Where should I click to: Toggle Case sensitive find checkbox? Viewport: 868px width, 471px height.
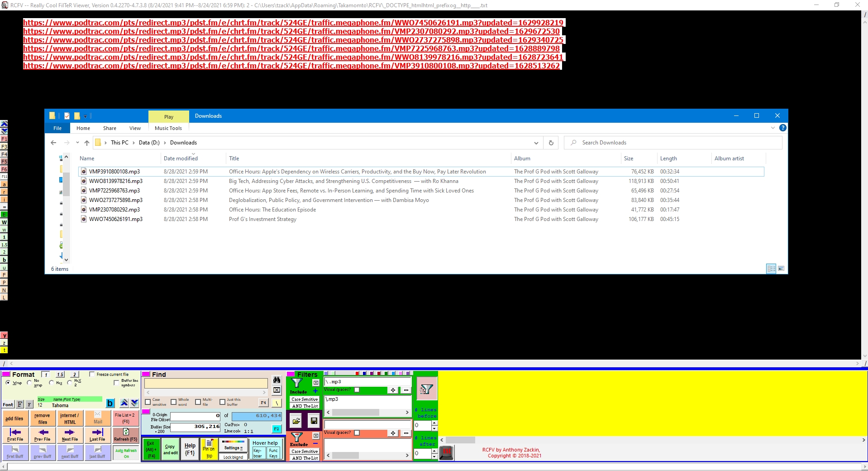148,402
